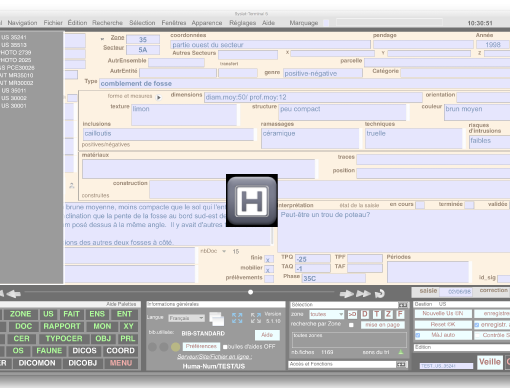Open the Recherche menu
510x388 pixels.
point(107,23)
